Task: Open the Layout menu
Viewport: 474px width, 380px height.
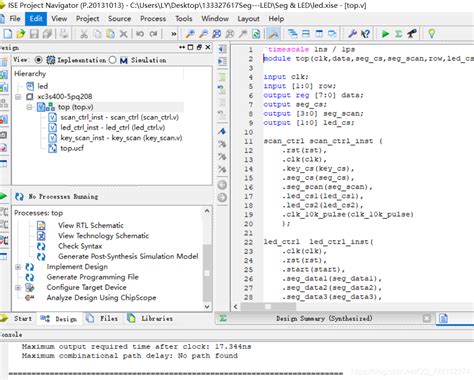Action: click(248, 19)
